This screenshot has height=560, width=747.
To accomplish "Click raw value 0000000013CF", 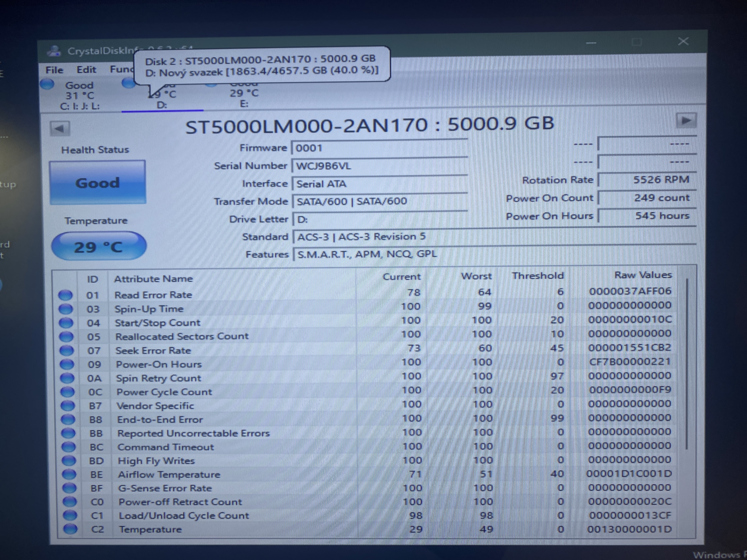I will pos(630,515).
